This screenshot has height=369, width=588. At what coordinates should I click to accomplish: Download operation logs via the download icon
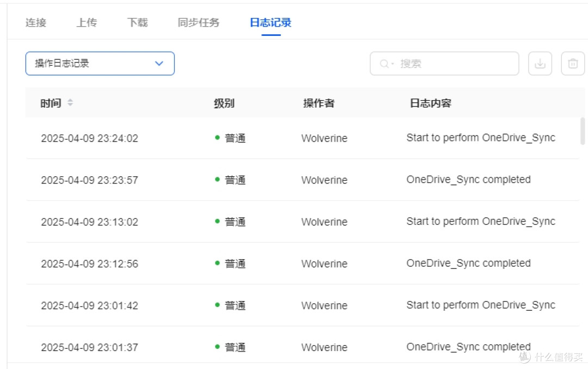[x=540, y=63]
